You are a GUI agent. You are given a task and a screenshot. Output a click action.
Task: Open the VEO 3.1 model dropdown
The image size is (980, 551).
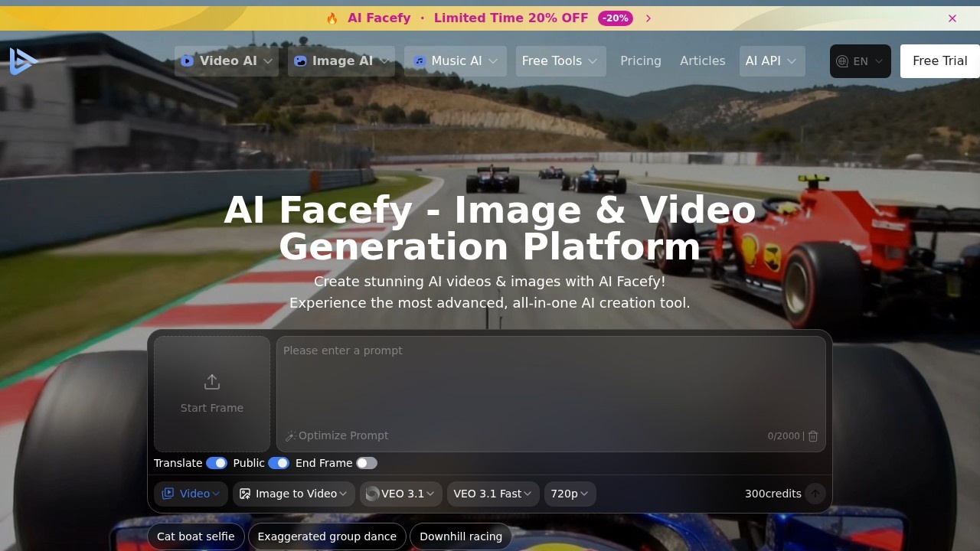coord(401,494)
